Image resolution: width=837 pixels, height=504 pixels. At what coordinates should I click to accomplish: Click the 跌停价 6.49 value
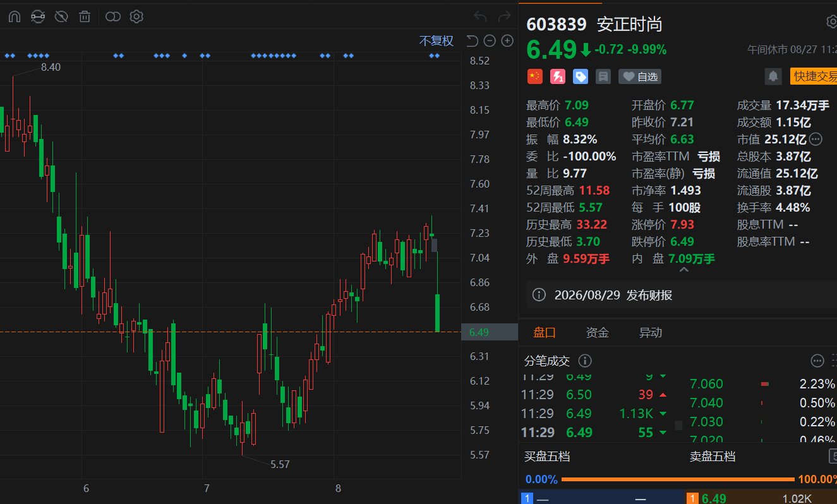click(682, 241)
